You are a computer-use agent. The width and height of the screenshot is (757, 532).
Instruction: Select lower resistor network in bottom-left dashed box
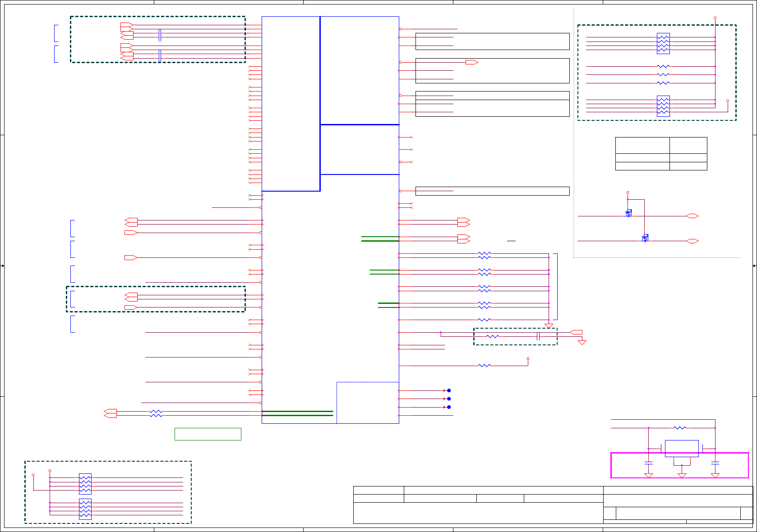coord(85,509)
